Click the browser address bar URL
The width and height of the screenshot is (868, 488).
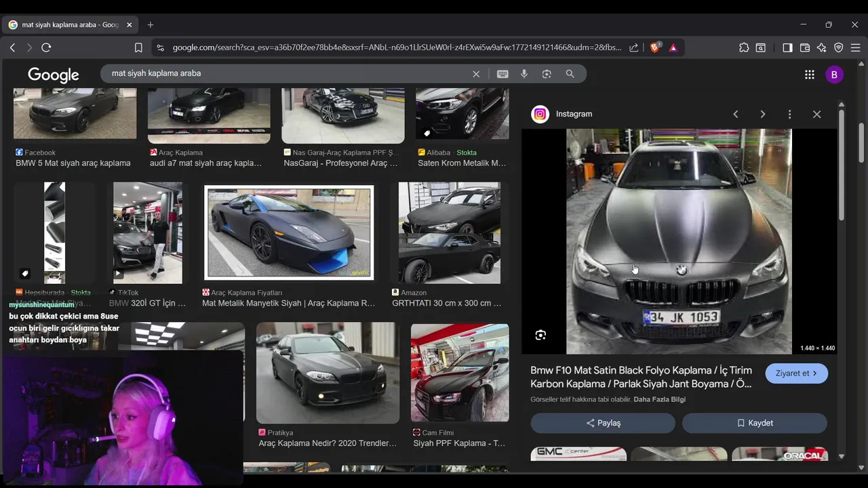(397, 47)
